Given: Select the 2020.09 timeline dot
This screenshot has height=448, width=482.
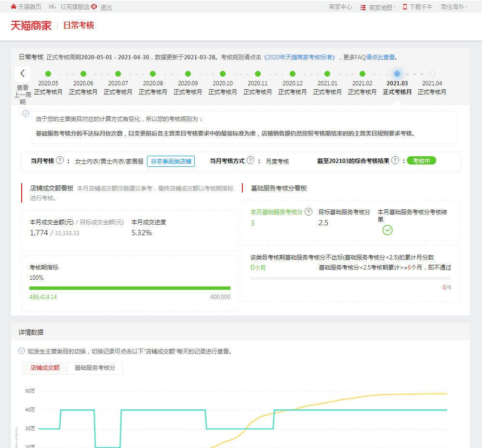Looking at the screenshot, I should pos(188,74).
